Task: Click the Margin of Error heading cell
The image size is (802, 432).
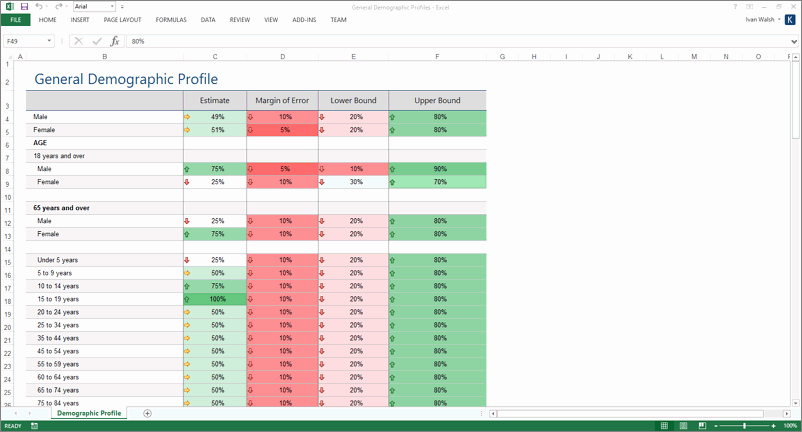Action: click(x=282, y=100)
